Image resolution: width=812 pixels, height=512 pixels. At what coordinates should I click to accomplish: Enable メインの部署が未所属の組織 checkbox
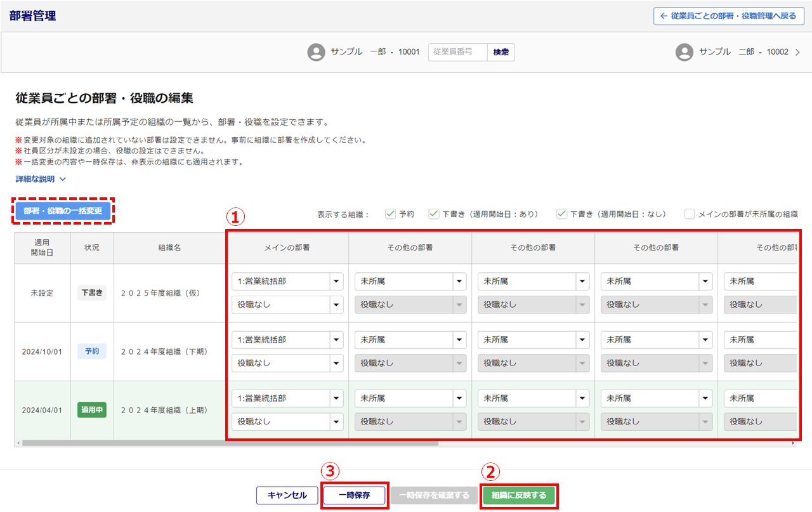[690, 214]
